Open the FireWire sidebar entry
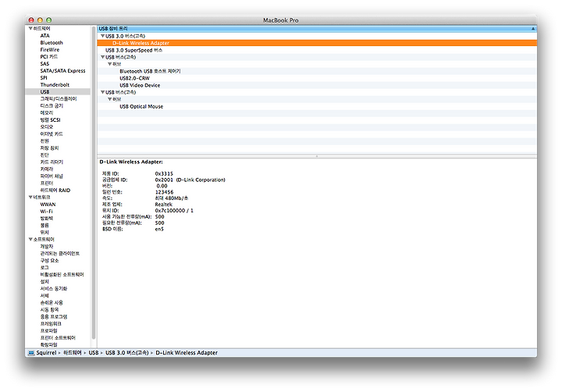Viewport: 562px width, 392px height. [50, 49]
